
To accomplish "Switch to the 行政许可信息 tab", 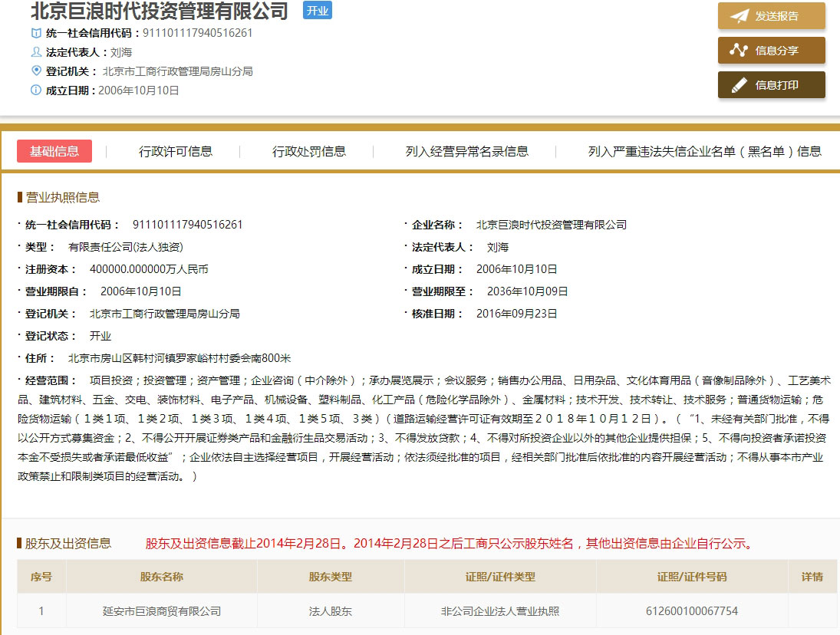I will coord(176,151).
